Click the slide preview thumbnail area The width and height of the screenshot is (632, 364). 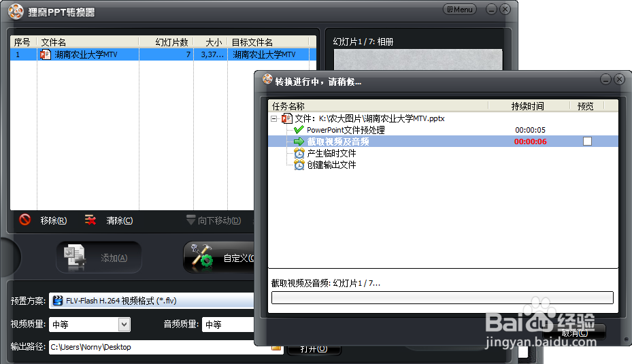click(418, 59)
